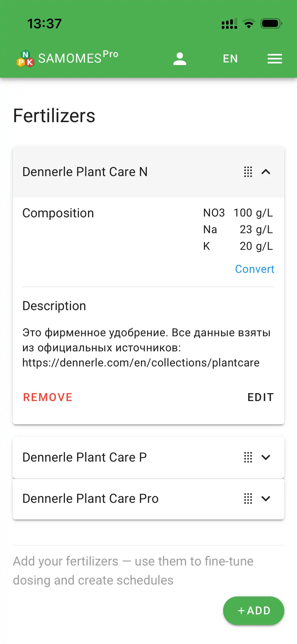Tap the SAMOMES NPK logo icon
This screenshot has height=644, width=297.
coord(25,59)
